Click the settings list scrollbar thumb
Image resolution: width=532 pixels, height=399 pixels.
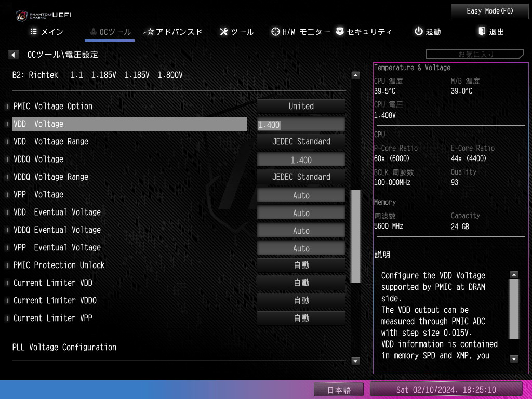[355, 236]
